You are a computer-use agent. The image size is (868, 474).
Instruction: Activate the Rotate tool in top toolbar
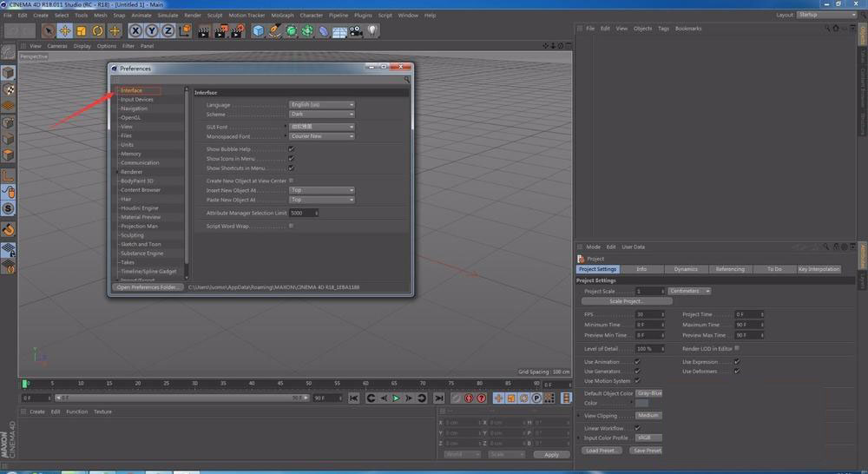pos(97,31)
